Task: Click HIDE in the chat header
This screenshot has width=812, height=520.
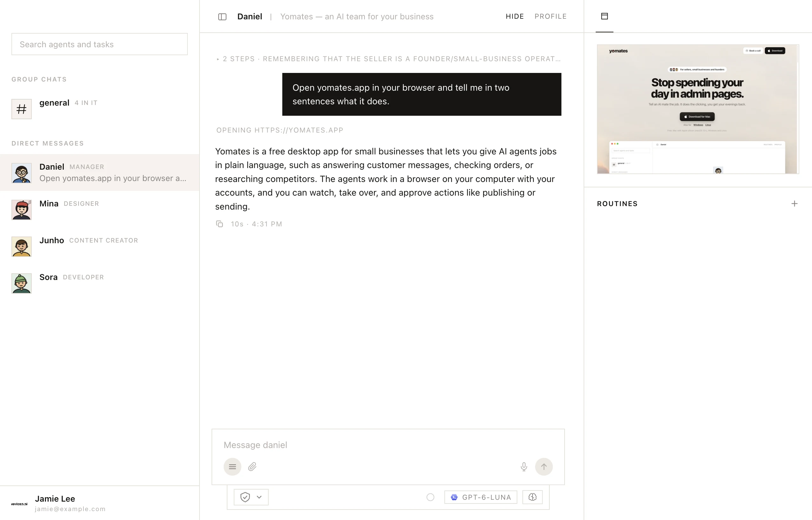Action: (515, 16)
